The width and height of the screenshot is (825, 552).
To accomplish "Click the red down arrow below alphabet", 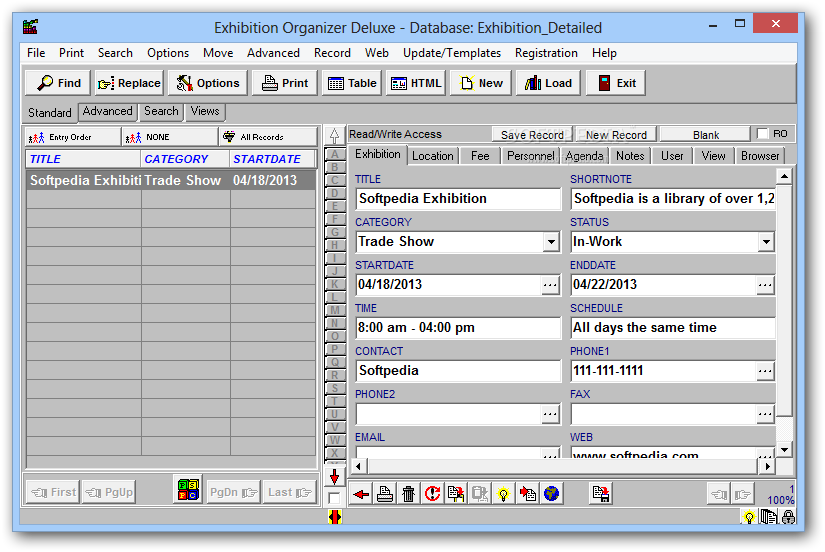I will (x=334, y=477).
